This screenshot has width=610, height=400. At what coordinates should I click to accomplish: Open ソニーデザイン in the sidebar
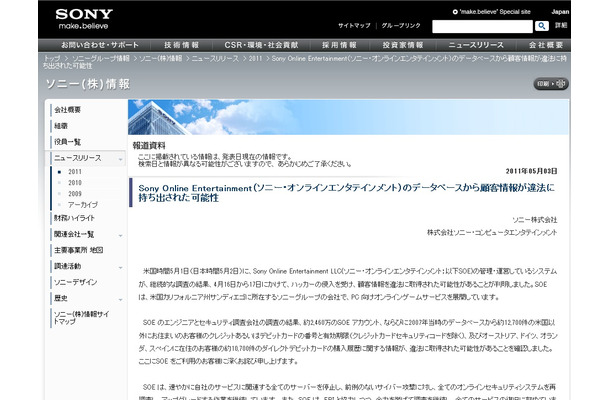(75, 282)
